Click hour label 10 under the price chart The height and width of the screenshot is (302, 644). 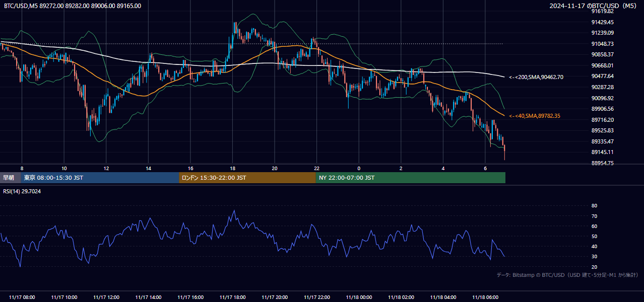pos(64,168)
